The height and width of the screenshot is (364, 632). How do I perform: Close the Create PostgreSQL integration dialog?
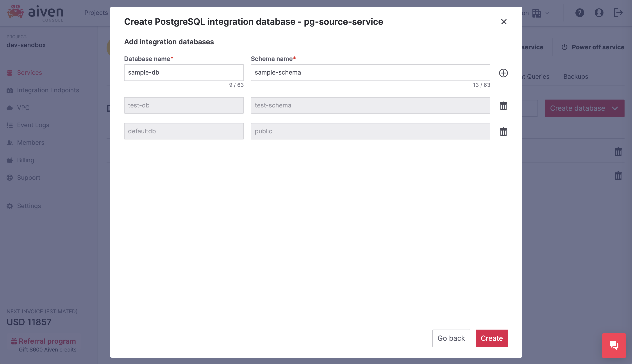tap(504, 22)
